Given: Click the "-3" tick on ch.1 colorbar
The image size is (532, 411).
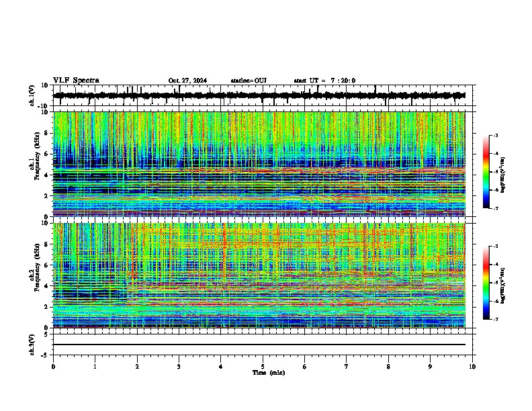Looking at the screenshot, I should 495,135.
